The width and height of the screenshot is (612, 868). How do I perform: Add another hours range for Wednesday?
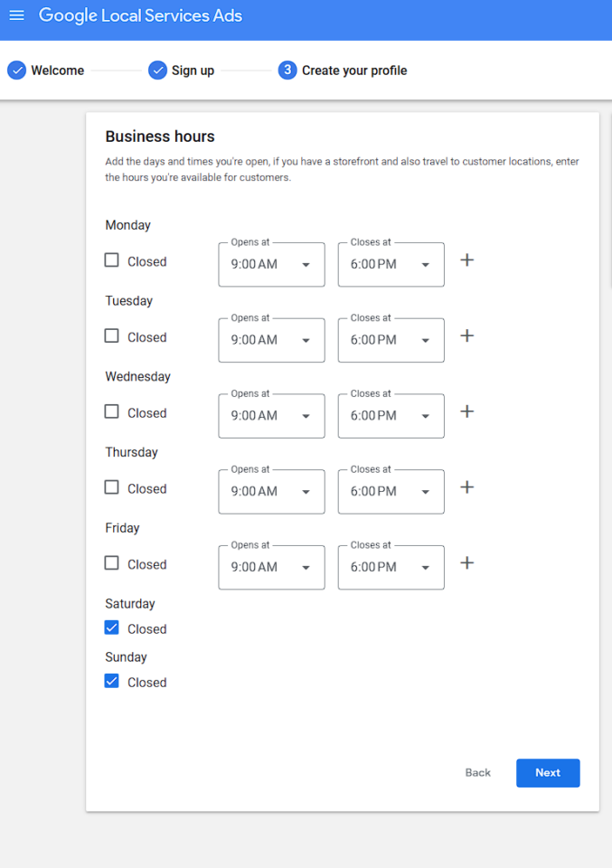point(467,412)
